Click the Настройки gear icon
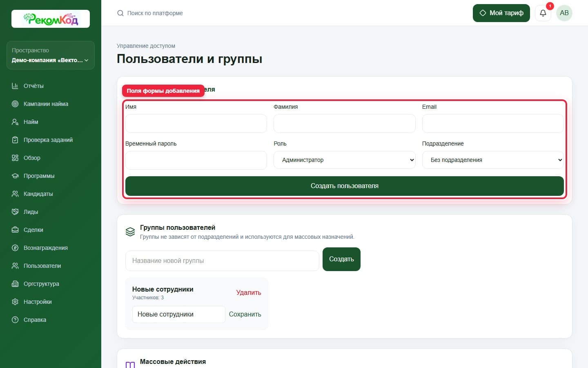The image size is (588, 368). [15, 302]
